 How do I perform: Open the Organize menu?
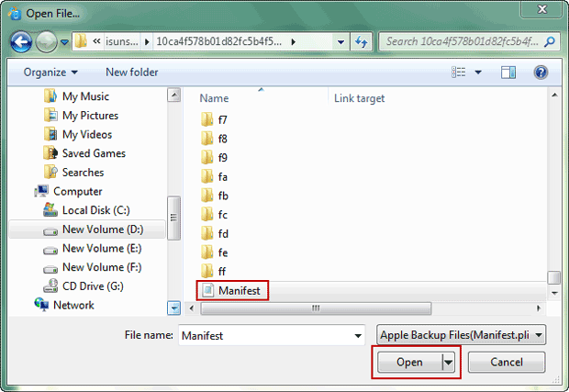pos(50,73)
